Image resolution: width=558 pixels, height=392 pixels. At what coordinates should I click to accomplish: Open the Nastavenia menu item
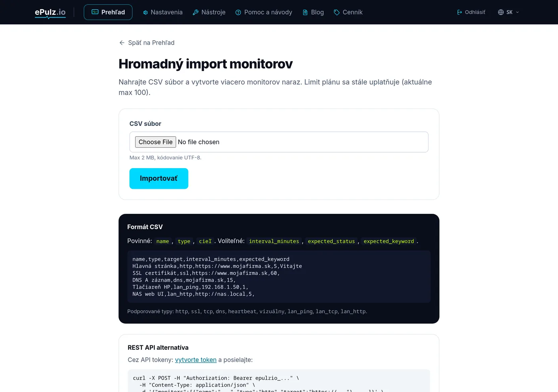pos(163,12)
